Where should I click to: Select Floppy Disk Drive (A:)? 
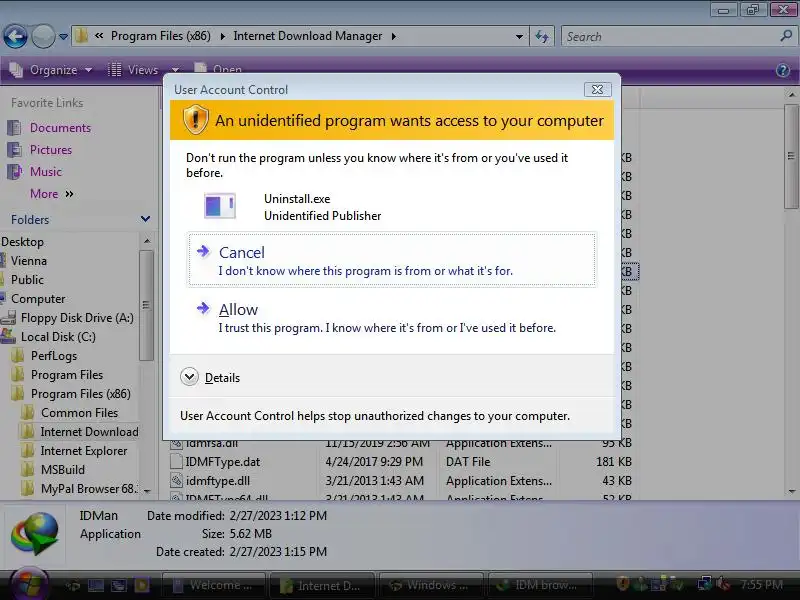pos(77,318)
